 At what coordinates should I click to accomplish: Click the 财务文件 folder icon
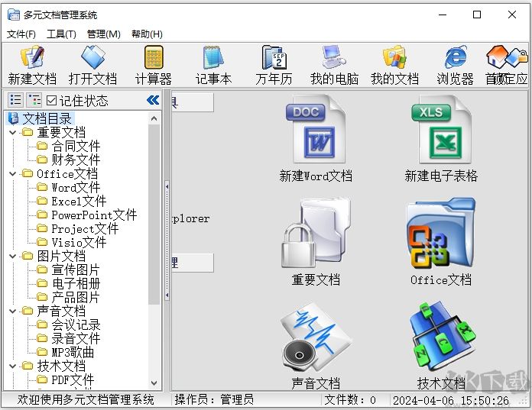42,160
